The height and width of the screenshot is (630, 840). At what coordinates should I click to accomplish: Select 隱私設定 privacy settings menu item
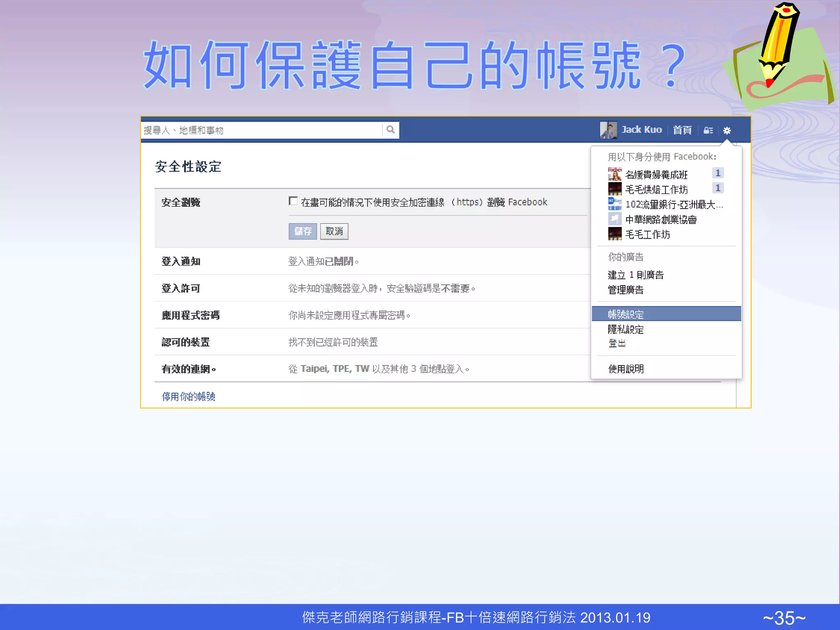pos(625,329)
